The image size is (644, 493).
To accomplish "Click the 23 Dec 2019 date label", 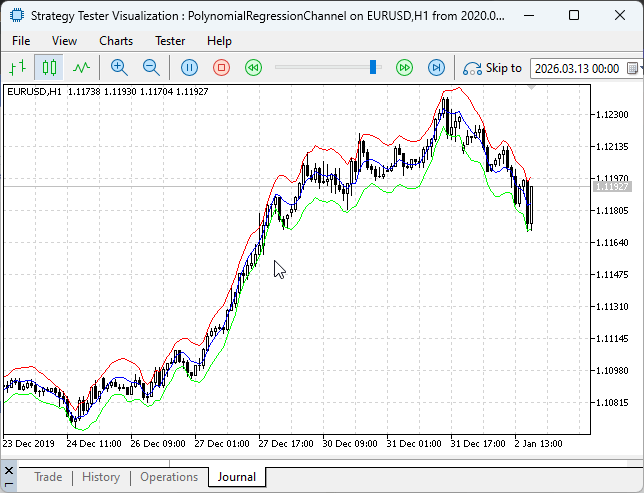I will 28,444.
